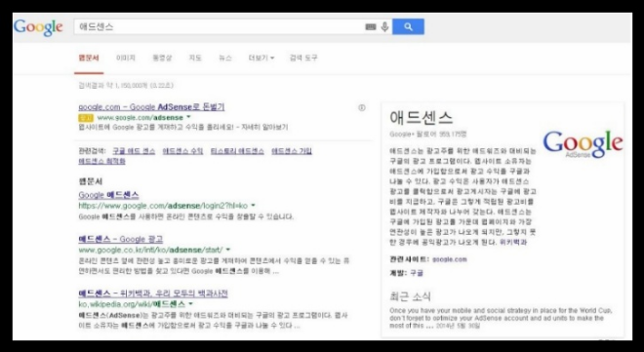Click green URL https://www.google.com/adsense/login2?hl=ko
Image resolution: width=644 pixels, height=352 pixels.
pyautogui.click(x=163, y=205)
